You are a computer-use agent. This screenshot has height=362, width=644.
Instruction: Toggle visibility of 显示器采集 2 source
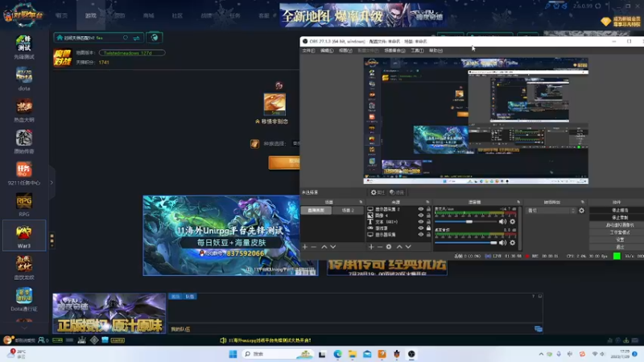click(420, 209)
